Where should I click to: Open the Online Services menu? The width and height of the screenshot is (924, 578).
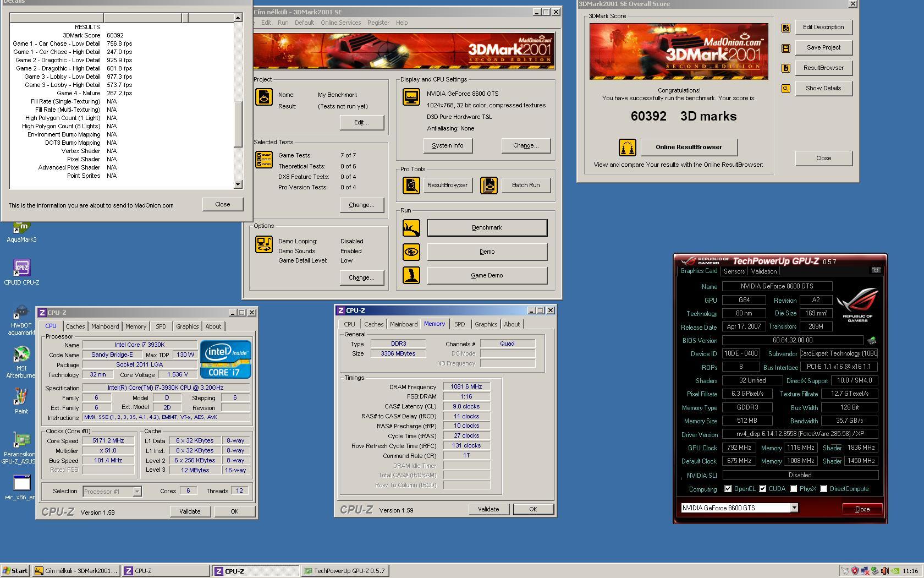click(341, 23)
